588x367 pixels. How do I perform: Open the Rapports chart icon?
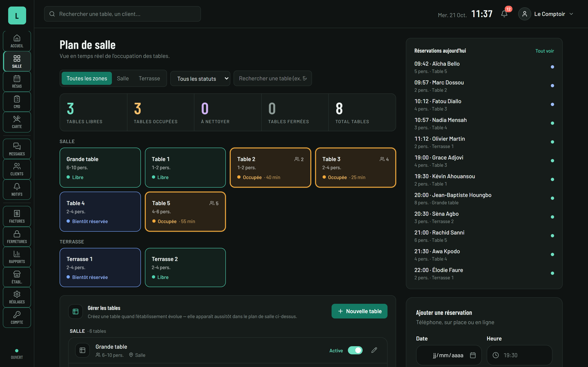pyautogui.click(x=17, y=254)
